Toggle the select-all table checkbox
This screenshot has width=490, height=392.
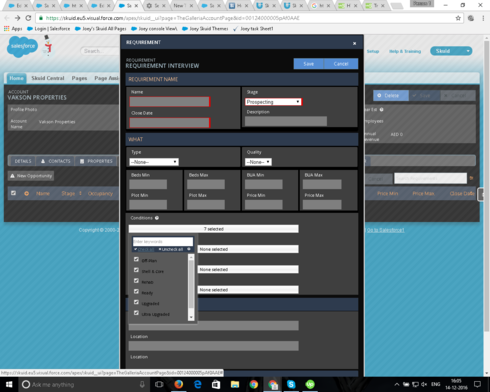coord(13,193)
